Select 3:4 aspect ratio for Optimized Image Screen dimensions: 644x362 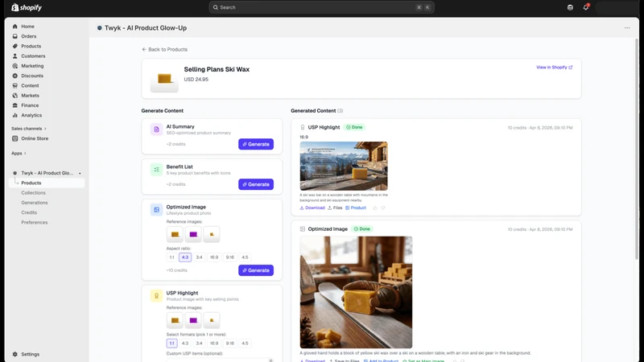[199, 257]
